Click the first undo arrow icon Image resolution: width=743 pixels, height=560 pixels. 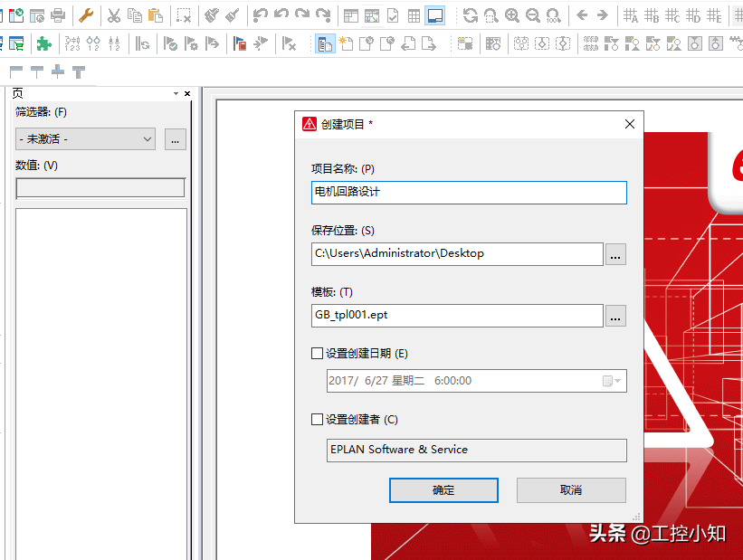click(x=260, y=15)
